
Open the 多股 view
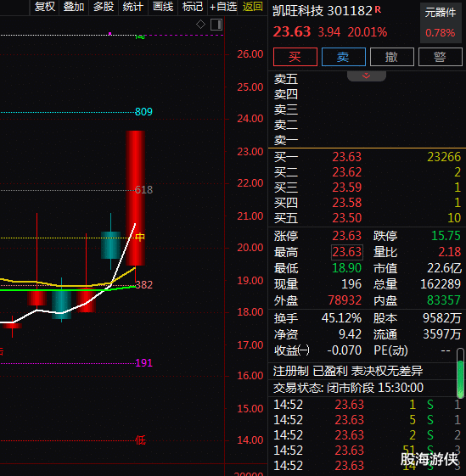click(104, 7)
